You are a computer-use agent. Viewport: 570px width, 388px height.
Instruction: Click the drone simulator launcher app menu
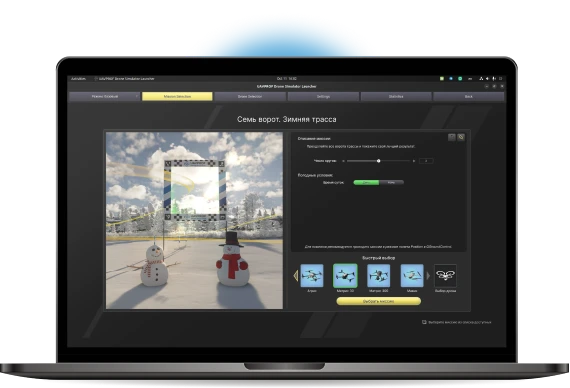click(124, 79)
